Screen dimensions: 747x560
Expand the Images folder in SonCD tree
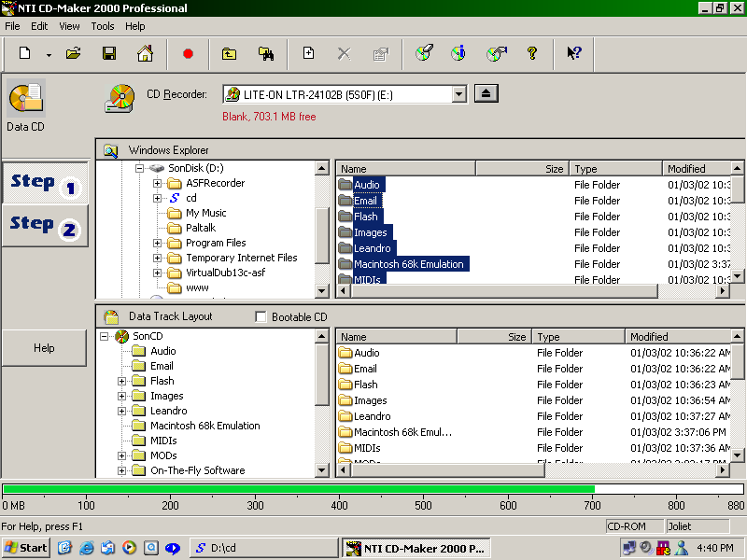tap(122, 396)
